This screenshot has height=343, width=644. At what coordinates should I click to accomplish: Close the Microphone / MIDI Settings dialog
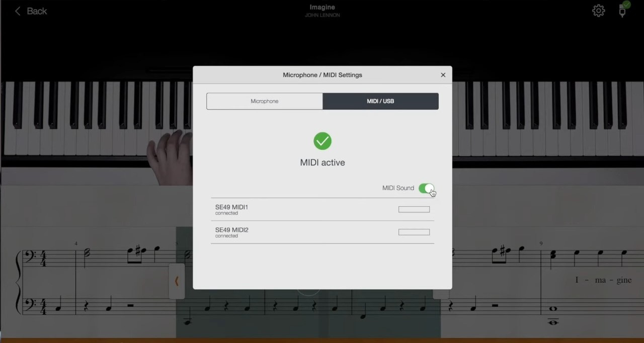(x=443, y=74)
